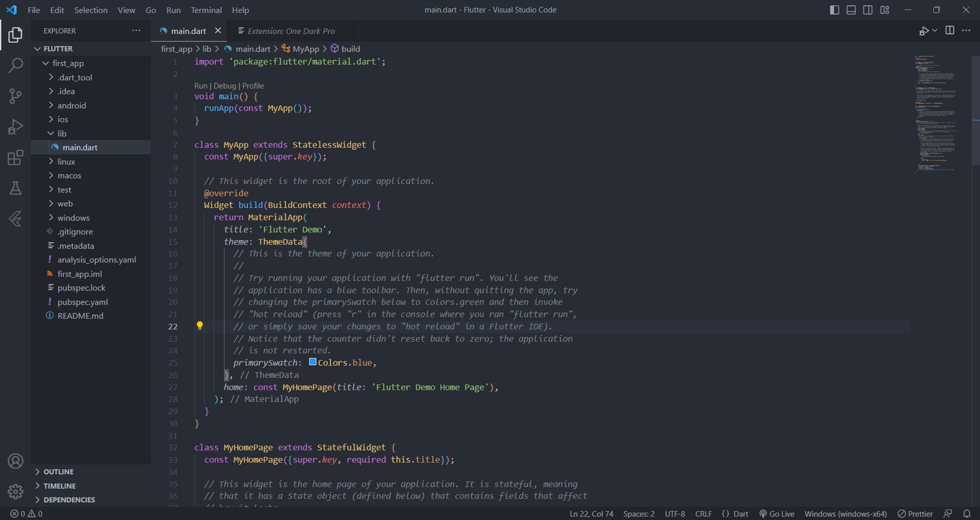This screenshot has width=980, height=520.
Task: Open the Testing beaker view
Action: coord(15,188)
